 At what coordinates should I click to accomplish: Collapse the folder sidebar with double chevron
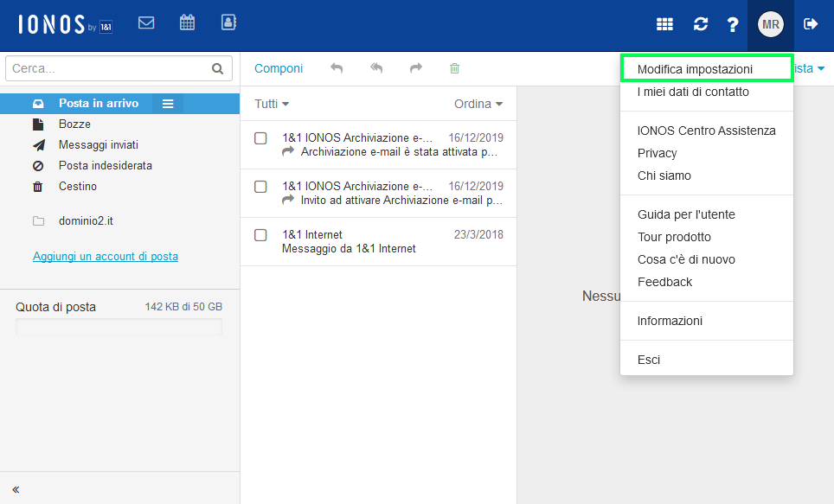[x=16, y=489]
